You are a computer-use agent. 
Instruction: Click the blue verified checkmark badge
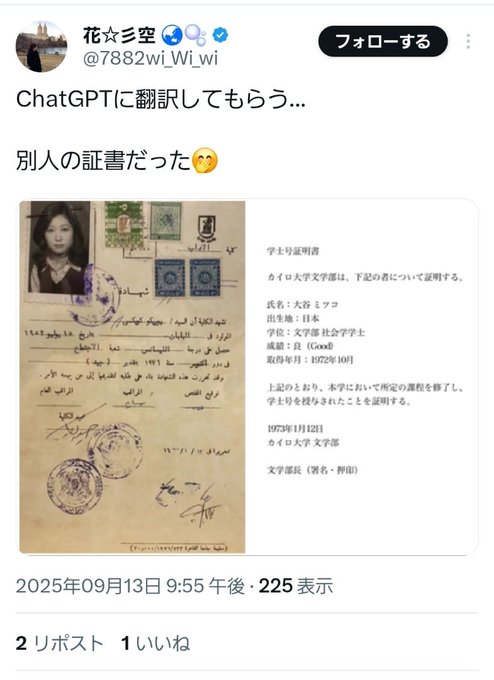click(220, 35)
